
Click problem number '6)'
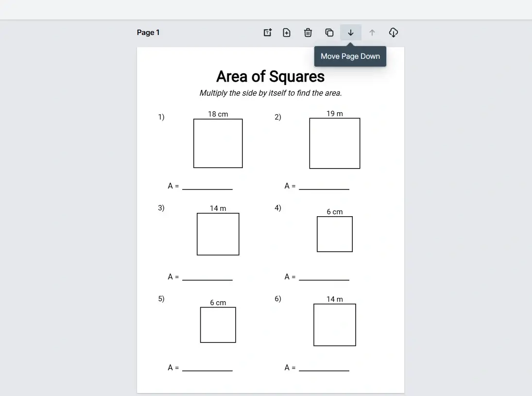click(x=278, y=299)
